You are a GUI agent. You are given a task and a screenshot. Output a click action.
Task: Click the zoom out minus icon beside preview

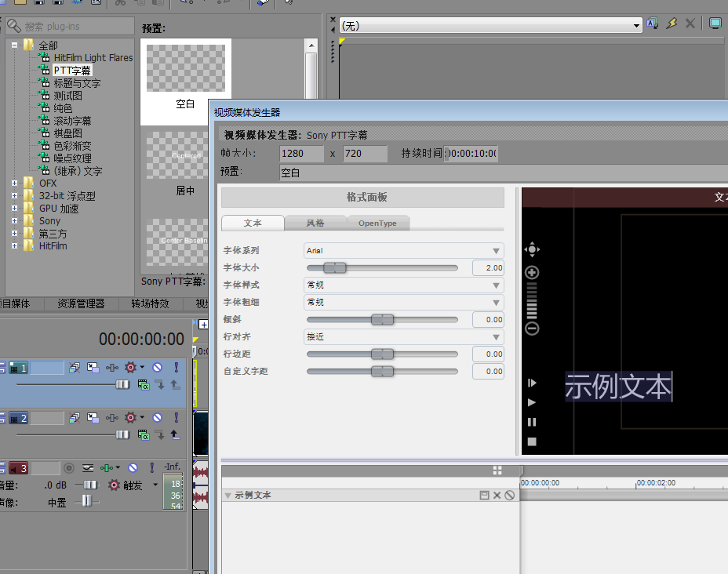532,329
